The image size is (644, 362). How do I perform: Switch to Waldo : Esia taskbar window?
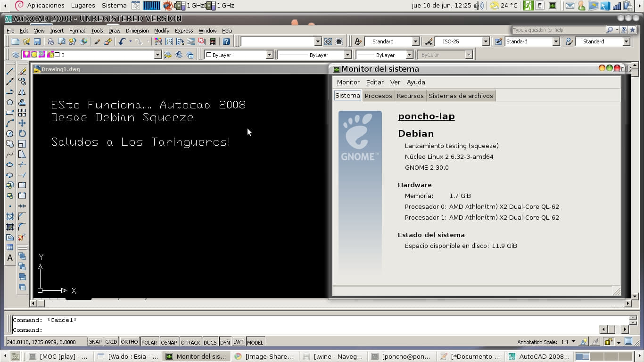[x=128, y=356]
